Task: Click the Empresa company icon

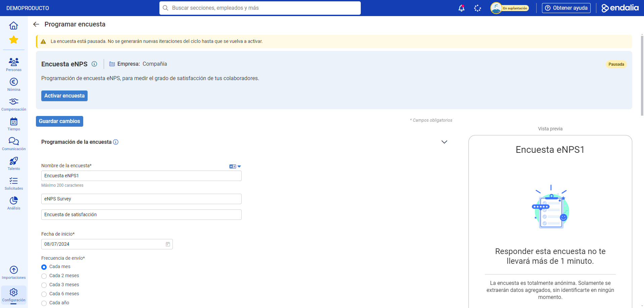Action: click(112, 64)
